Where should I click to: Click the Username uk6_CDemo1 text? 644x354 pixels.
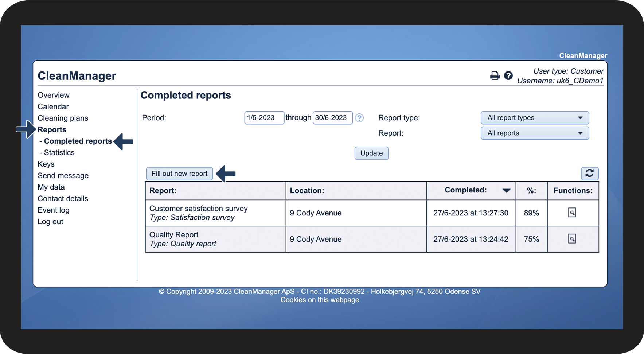click(x=560, y=81)
